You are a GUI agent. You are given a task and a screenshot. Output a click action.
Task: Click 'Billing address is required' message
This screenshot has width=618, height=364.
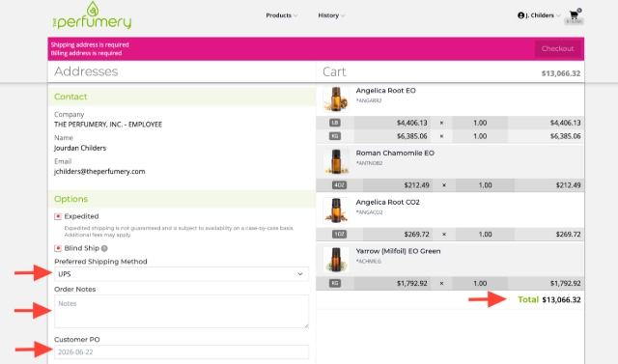[x=86, y=53]
